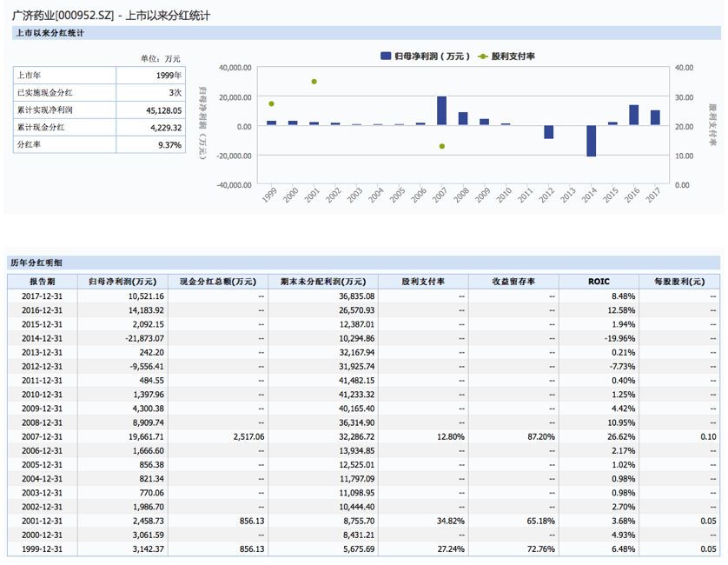This screenshot has height=565, width=728.
Task: Select the 2007 net profit bar
Action: pos(441,110)
